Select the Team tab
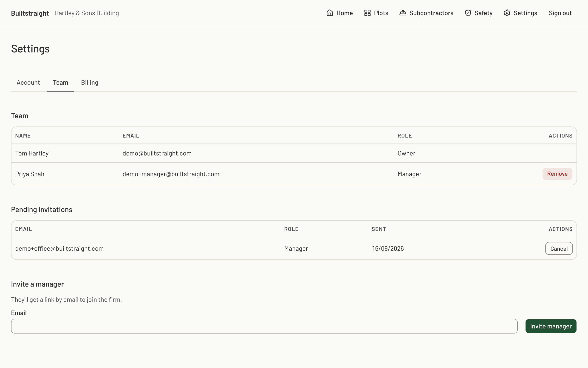This screenshot has height=368, width=588. click(60, 83)
